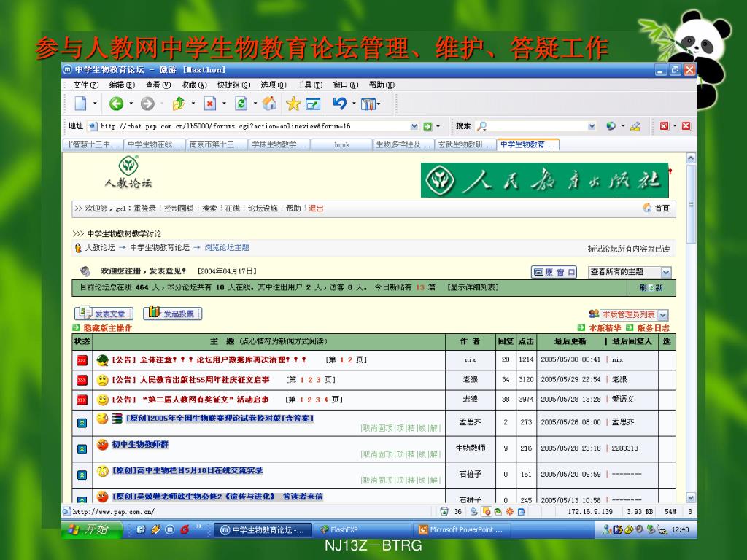Click the magnifier icon in the search box
The height and width of the screenshot is (560, 747).
click(x=481, y=126)
